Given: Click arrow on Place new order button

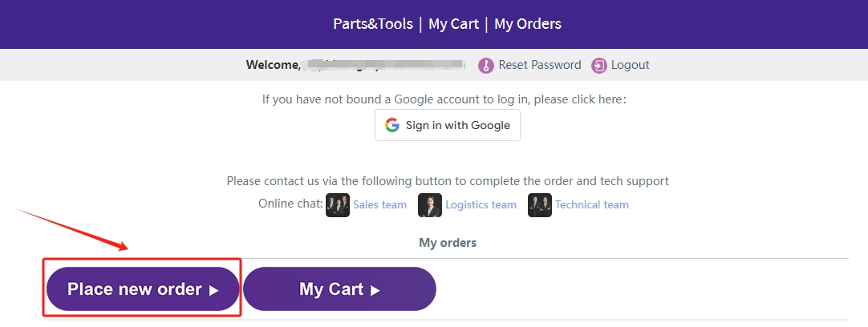Looking at the screenshot, I should (214, 291).
